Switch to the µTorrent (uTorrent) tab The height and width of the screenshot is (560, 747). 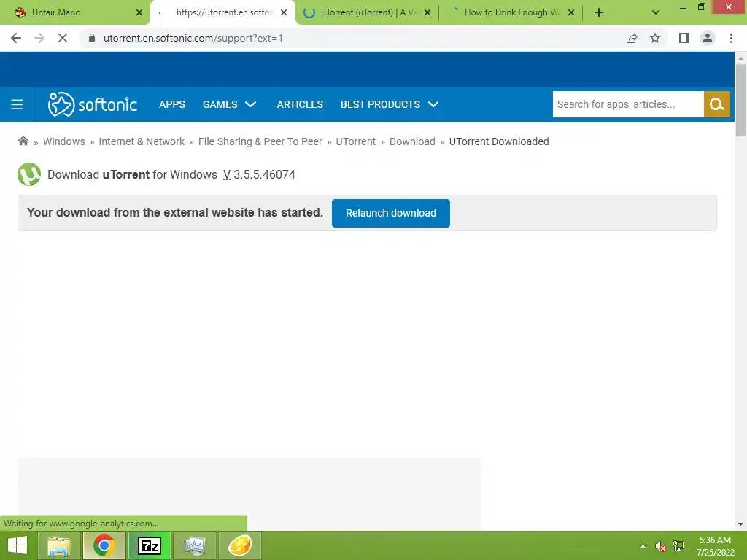(x=368, y=12)
